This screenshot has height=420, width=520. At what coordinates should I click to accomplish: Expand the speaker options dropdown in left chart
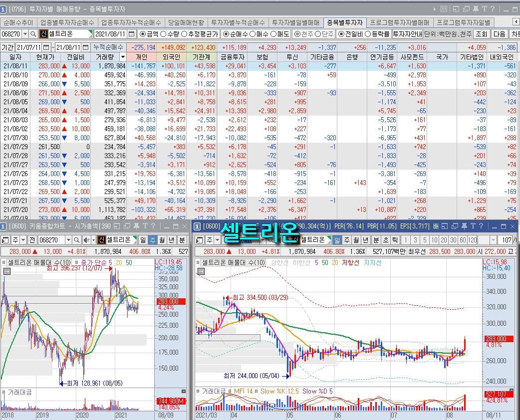point(93,239)
